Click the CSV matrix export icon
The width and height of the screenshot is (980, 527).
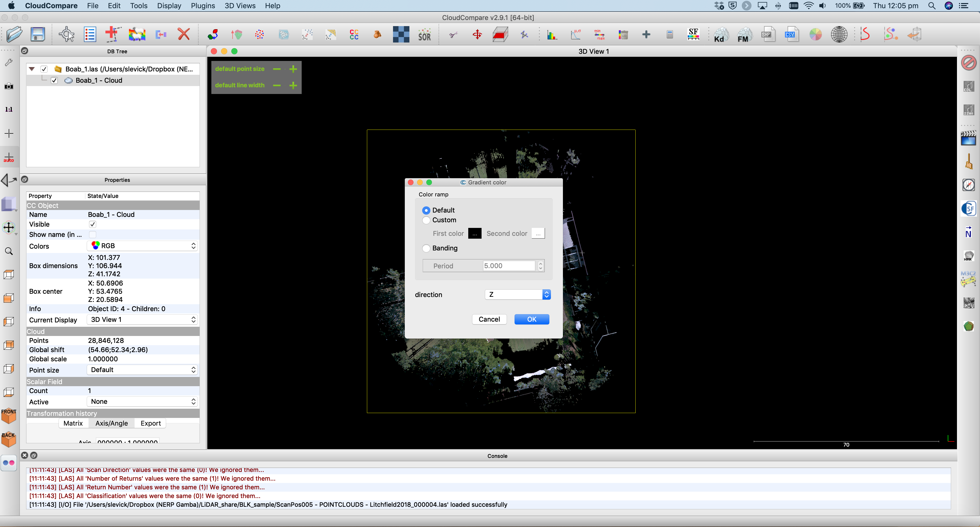tap(792, 35)
